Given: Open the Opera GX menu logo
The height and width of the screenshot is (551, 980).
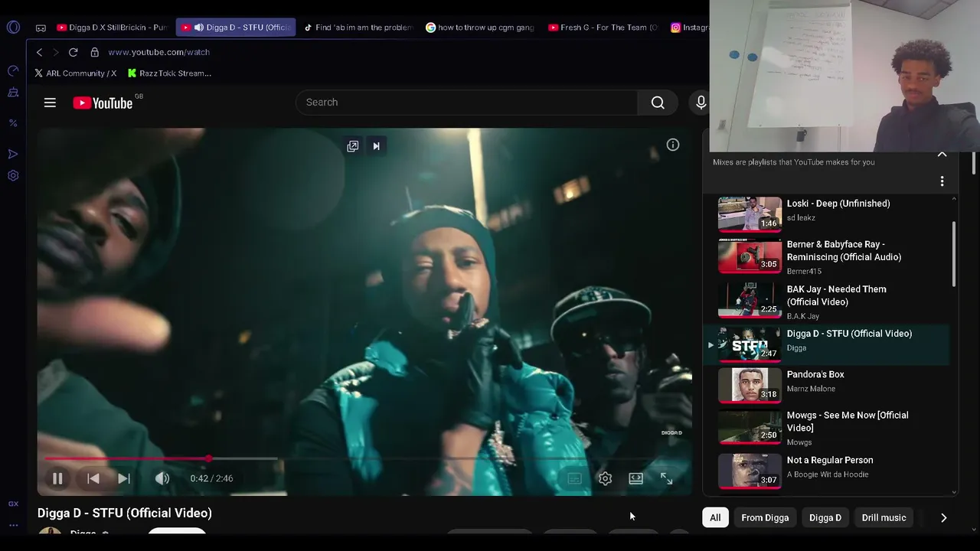Looking at the screenshot, I should click(x=13, y=28).
